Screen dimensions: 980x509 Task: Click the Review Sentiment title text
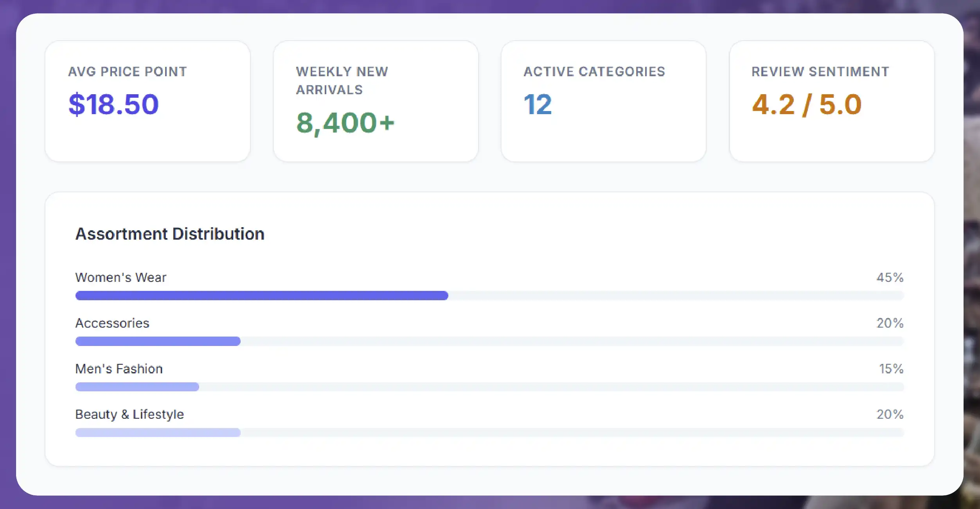click(x=820, y=72)
